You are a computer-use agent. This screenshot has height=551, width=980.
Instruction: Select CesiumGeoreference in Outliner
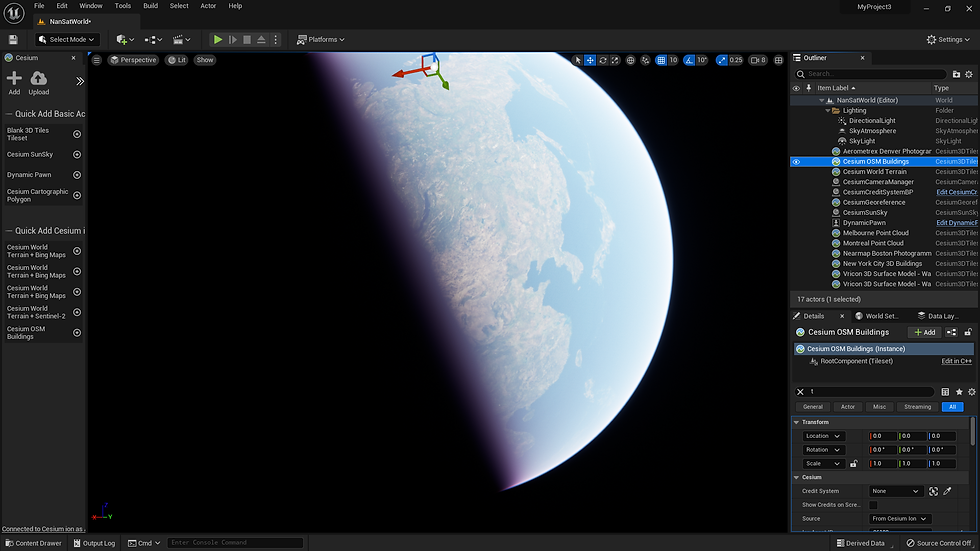(874, 202)
